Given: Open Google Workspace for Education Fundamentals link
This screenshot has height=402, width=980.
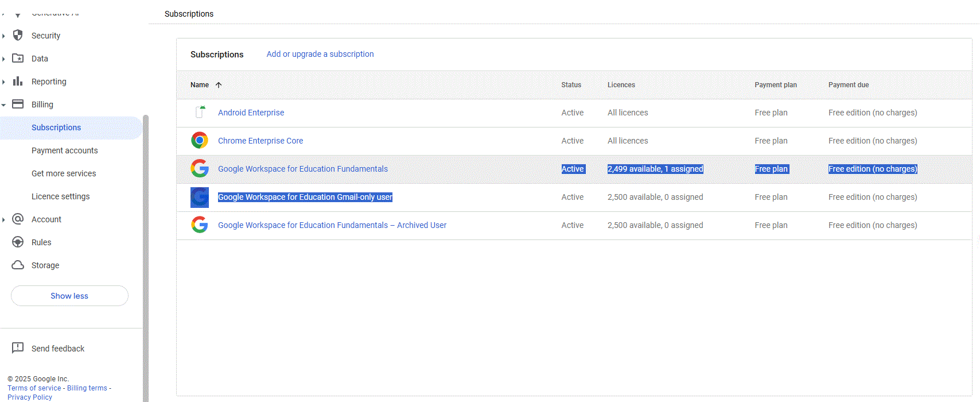Looking at the screenshot, I should tap(303, 169).
